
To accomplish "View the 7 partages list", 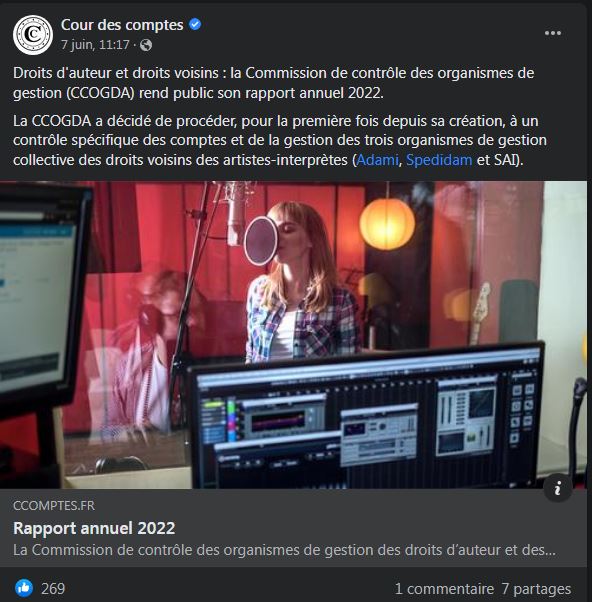I will 536,589.
